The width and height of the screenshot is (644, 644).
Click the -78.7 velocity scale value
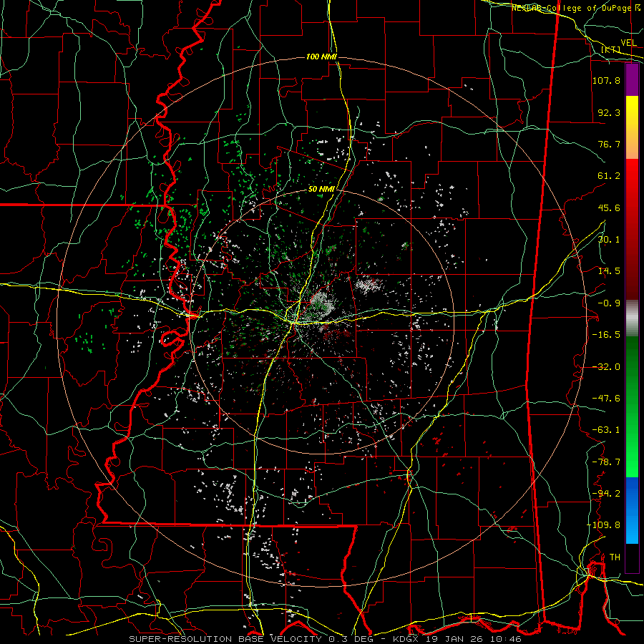[x=606, y=462]
